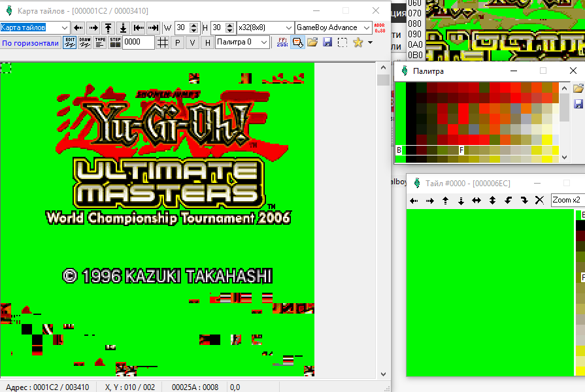
Task: Shift tile right in the Тайл window
Action: click(x=430, y=201)
